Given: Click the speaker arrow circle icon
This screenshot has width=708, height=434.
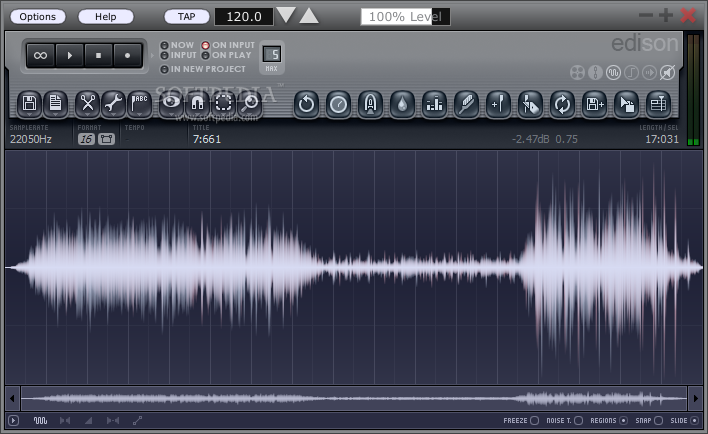Looking at the screenshot, I should 649,73.
